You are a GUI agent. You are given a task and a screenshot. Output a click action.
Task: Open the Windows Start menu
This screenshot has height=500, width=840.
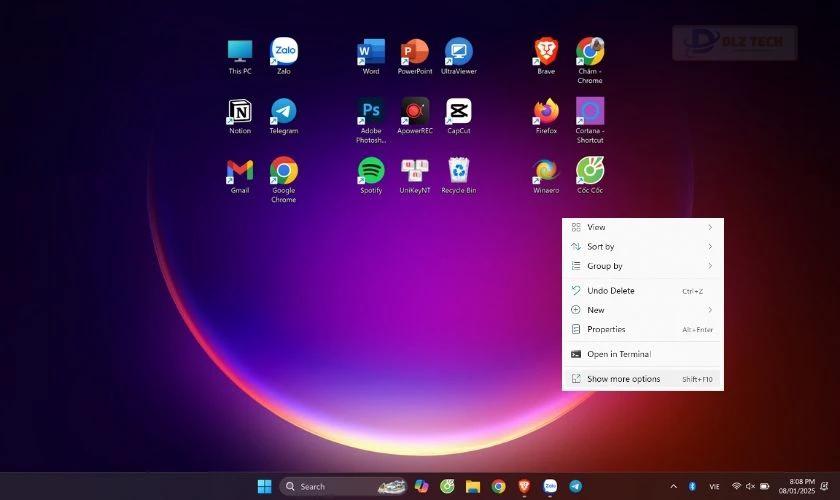pyautogui.click(x=264, y=486)
